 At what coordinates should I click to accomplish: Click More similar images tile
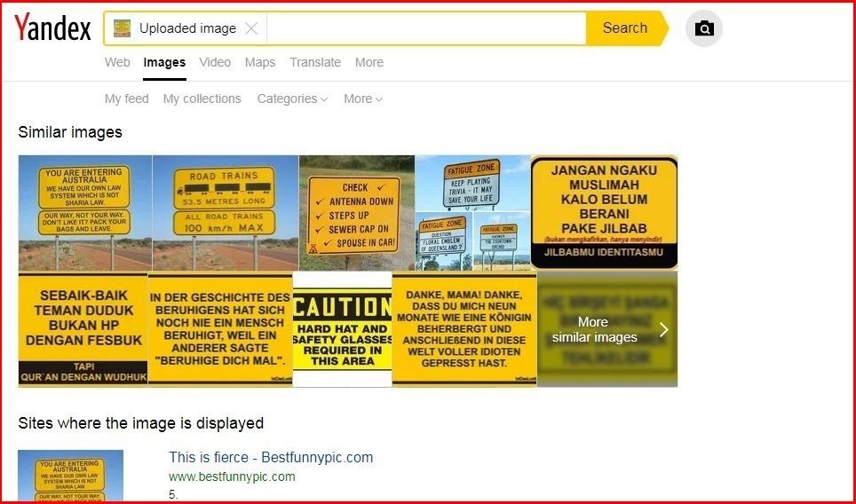click(x=607, y=329)
